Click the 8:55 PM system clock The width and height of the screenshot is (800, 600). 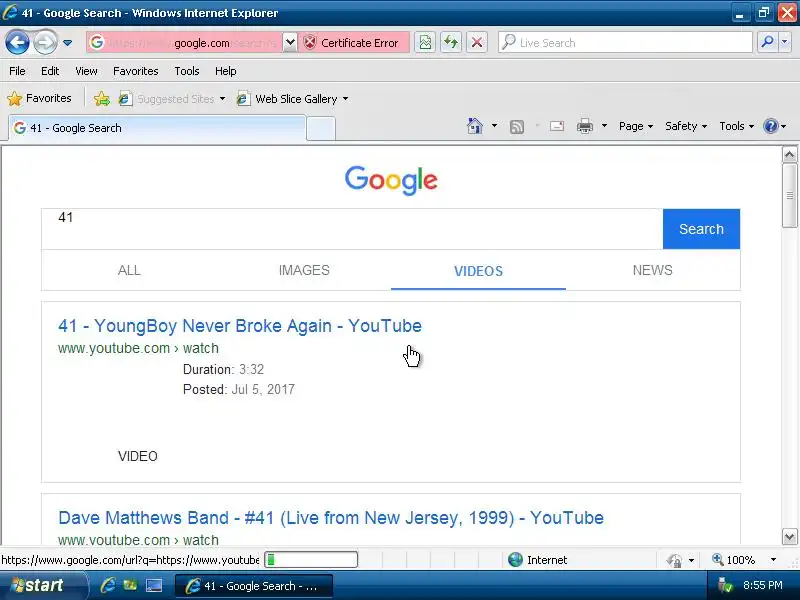point(762,585)
